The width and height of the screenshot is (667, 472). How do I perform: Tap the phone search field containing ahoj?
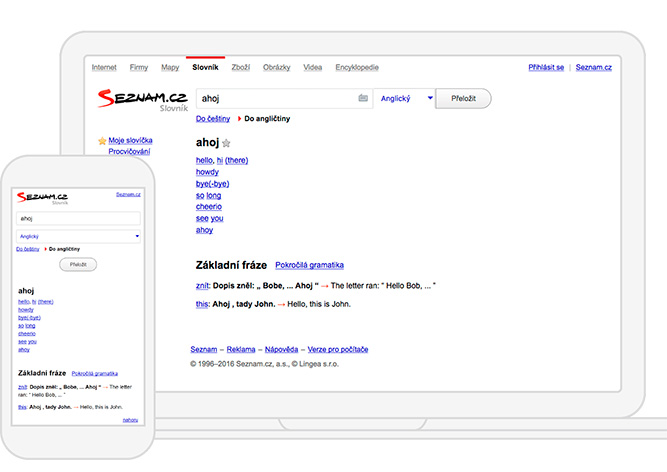[78, 219]
